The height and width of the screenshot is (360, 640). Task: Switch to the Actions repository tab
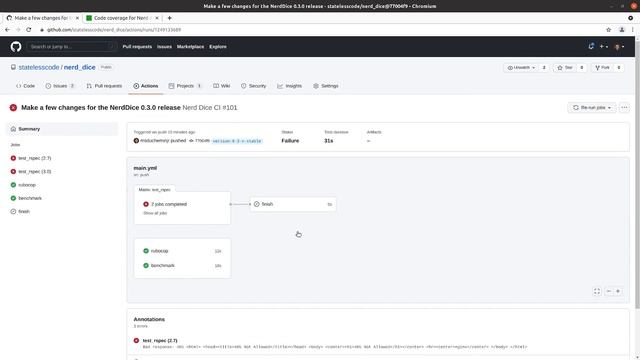pyautogui.click(x=146, y=86)
